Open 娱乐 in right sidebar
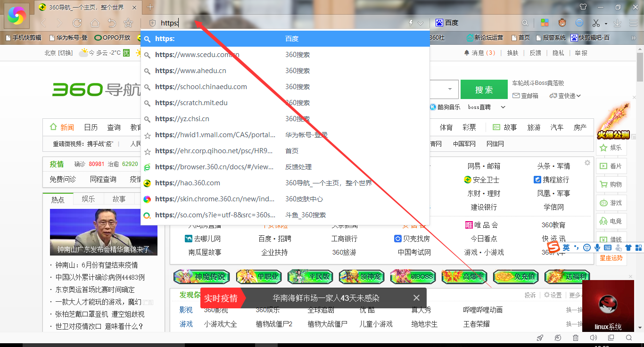Screen dimensions: 644x347 click(611, 148)
